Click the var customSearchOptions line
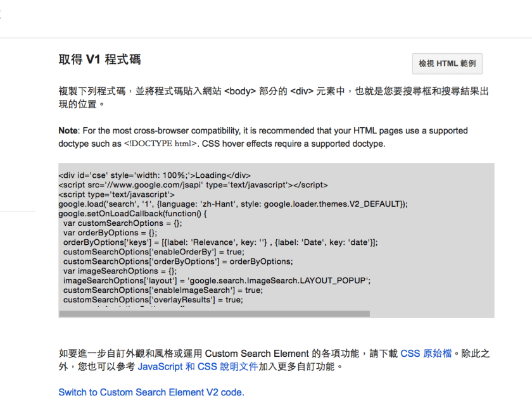The image size is (532, 403). click(x=122, y=223)
